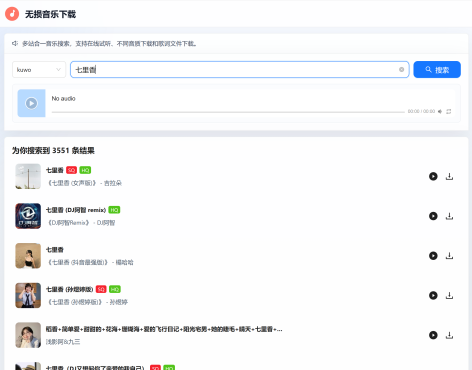The width and height of the screenshot is (472, 370).
Task: Download the first 七里香 女声版 result
Action: (x=449, y=176)
